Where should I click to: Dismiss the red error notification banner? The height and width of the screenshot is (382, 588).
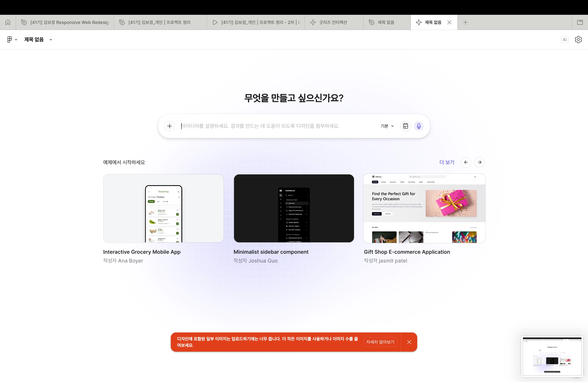click(x=409, y=342)
